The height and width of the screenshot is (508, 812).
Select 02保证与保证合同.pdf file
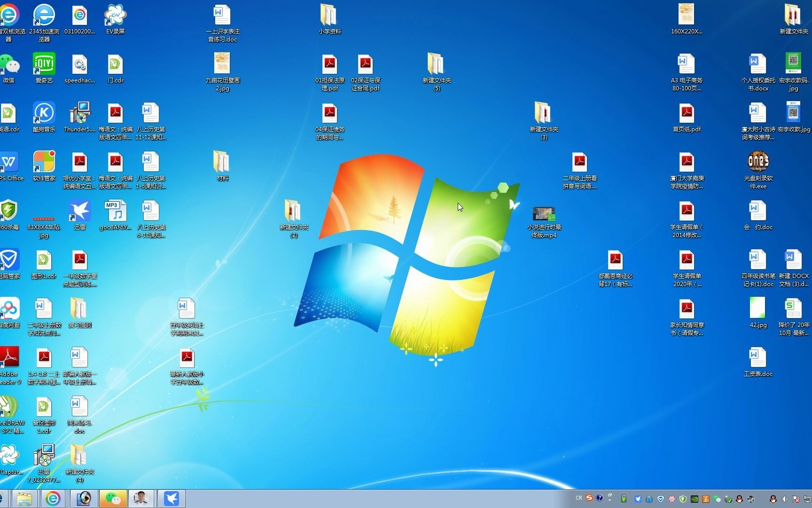[365, 72]
